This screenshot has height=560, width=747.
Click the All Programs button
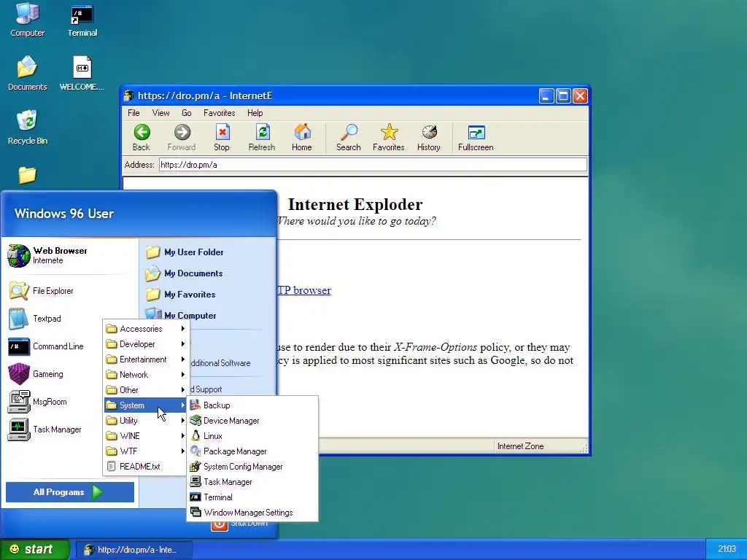point(70,492)
